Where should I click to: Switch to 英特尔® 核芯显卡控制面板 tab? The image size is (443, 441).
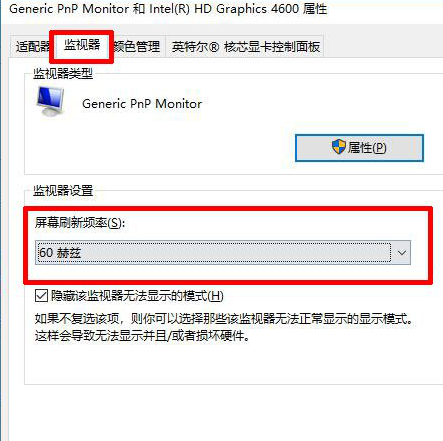[245, 46]
